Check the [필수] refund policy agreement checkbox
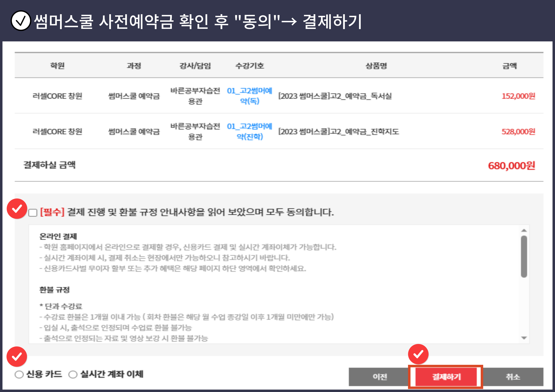555x392 pixels. click(x=33, y=213)
